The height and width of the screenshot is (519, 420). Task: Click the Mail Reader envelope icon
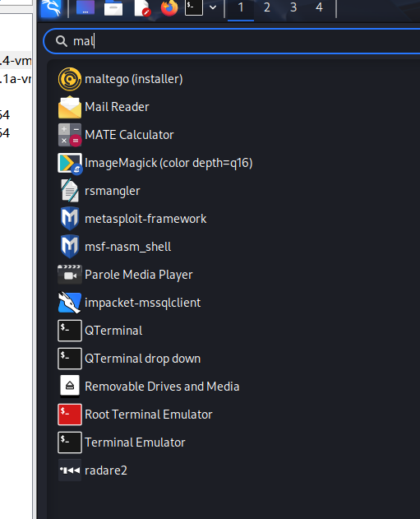coord(70,107)
